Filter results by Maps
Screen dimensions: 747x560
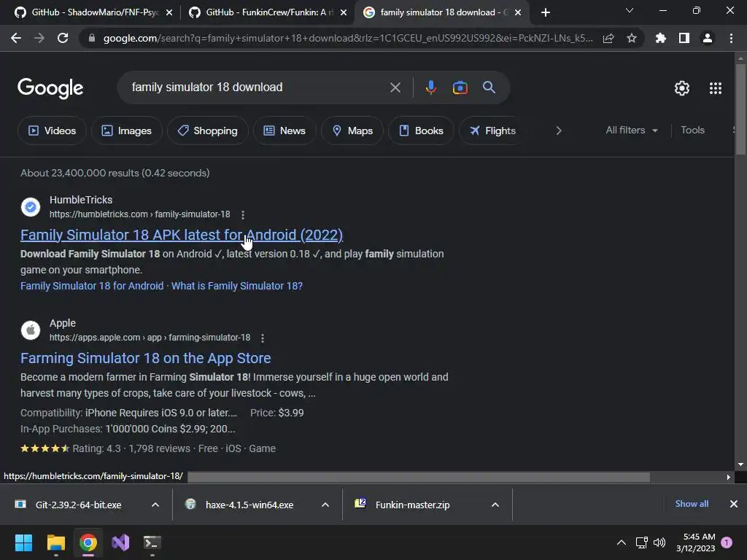pyautogui.click(x=352, y=131)
